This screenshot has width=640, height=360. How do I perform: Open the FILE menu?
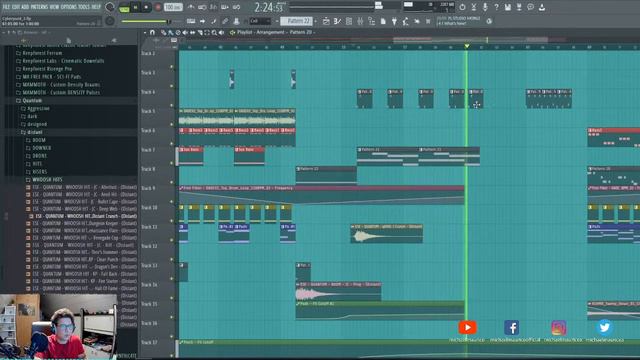[x=6, y=7]
